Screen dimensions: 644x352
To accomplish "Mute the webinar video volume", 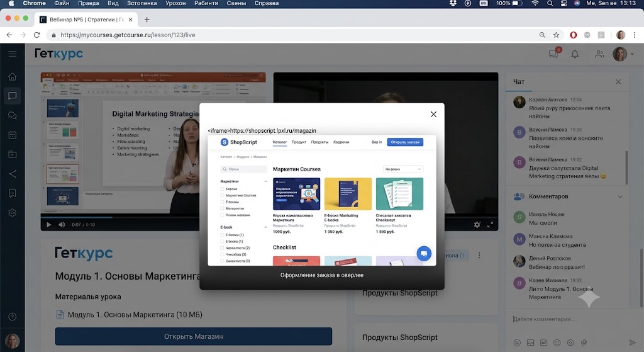I will point(62,225).
